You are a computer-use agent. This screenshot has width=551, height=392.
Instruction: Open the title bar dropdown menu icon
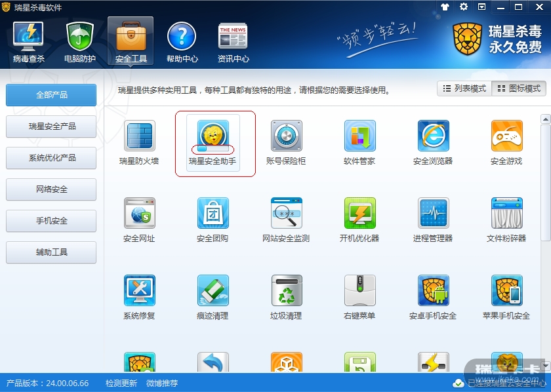(481, 7)
